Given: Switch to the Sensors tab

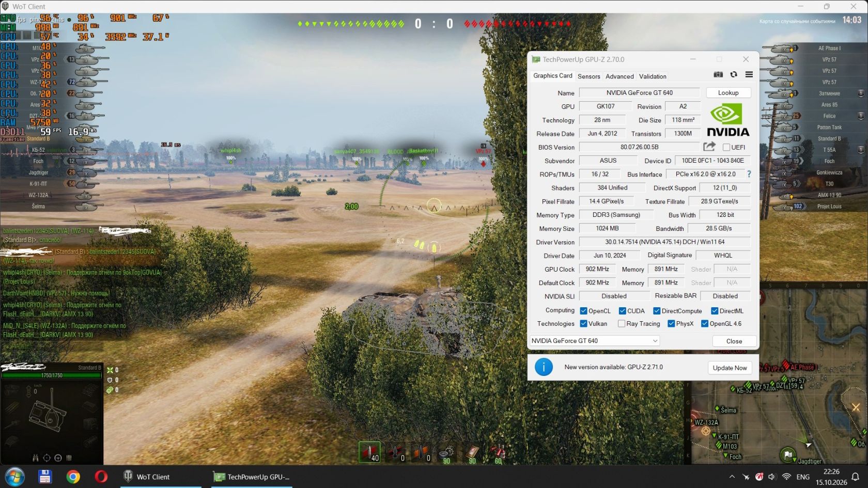Looking at the screenshot, I should pos(589,76).
